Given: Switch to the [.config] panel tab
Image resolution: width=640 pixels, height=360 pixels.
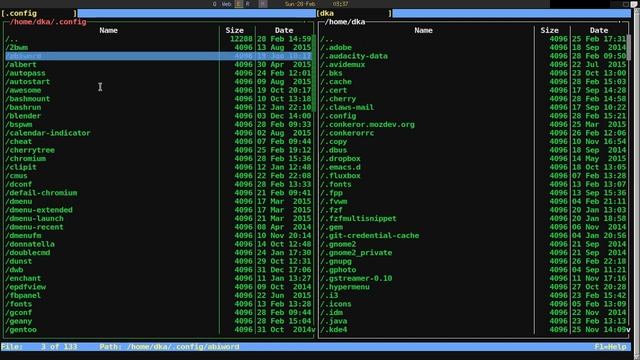Looking at the screenshot, I should [39, 13].
